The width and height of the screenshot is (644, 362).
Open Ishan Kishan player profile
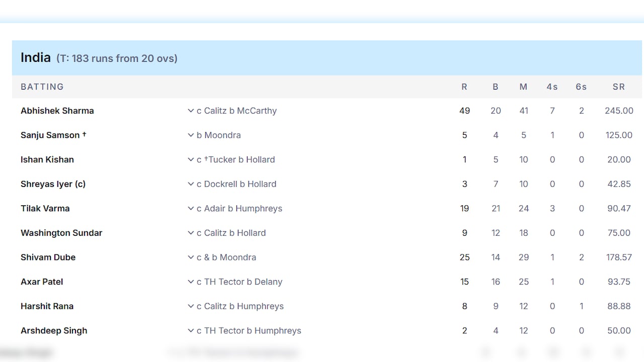[47, 160]
